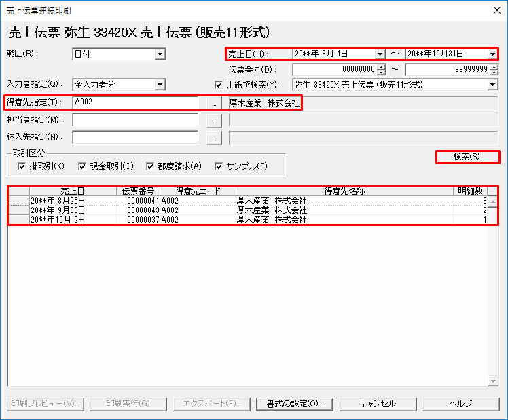Viewport: 508px width, 420px height.
Task: Click the 明細数 column header
Action: click(470, 191)
